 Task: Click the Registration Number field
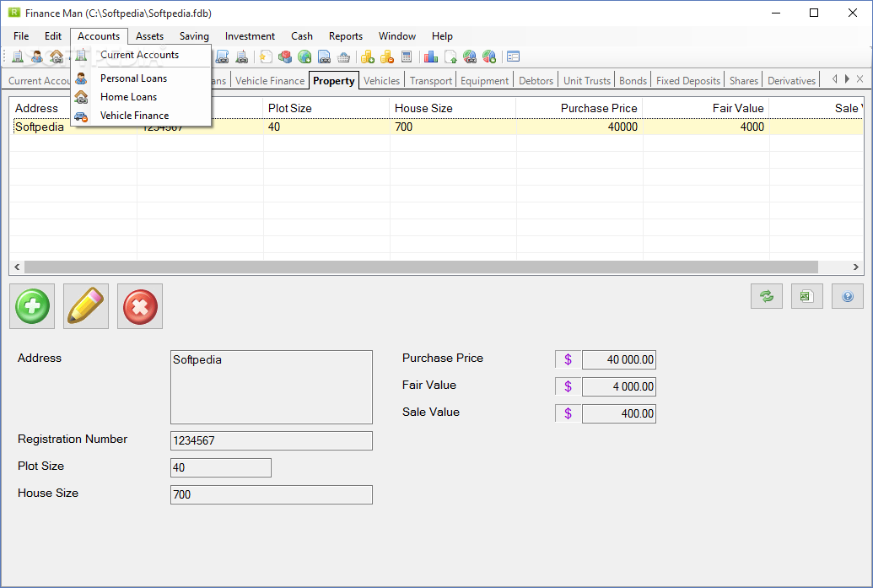point(271,440)
